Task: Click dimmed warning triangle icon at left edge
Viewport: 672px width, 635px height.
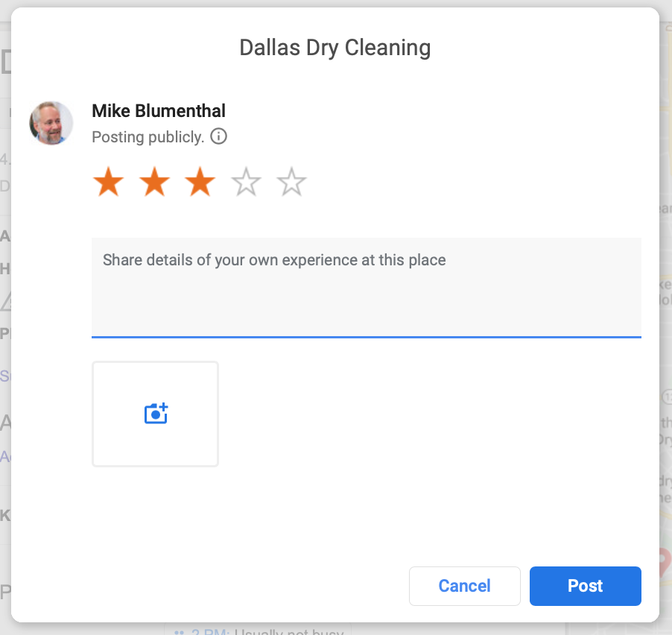Action: click(x=5, y=300)
